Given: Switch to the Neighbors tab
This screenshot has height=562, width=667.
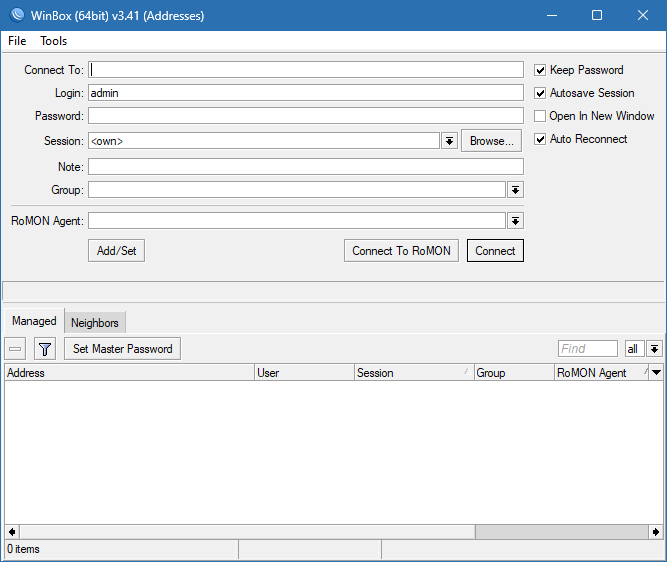Looking at the screenshot, I should tap(95, 323).
